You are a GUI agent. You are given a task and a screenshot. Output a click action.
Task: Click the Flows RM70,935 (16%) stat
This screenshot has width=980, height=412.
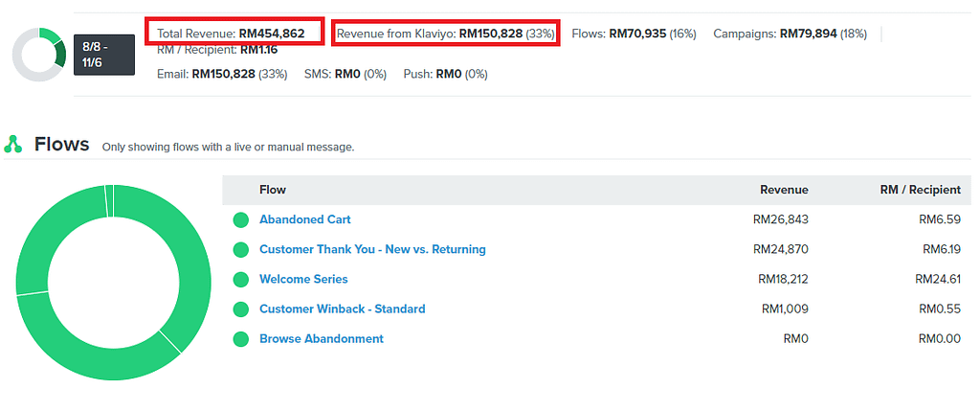[634, 34]
